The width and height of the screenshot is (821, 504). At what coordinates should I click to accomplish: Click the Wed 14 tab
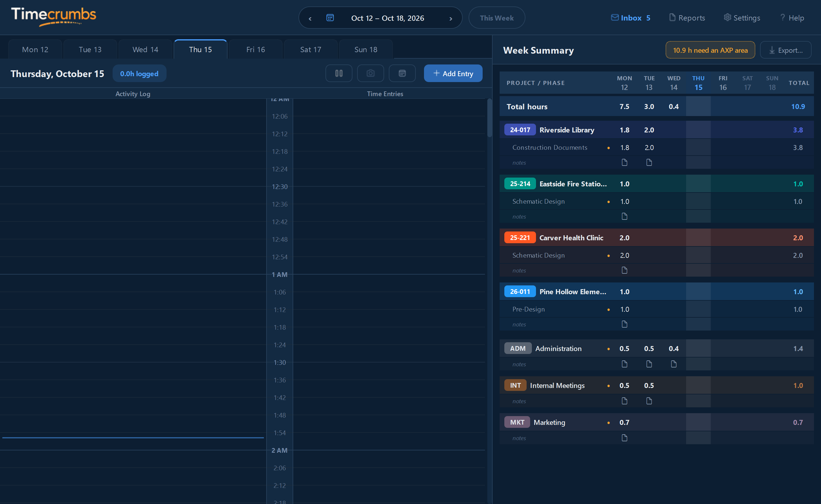tap(145, 49)
